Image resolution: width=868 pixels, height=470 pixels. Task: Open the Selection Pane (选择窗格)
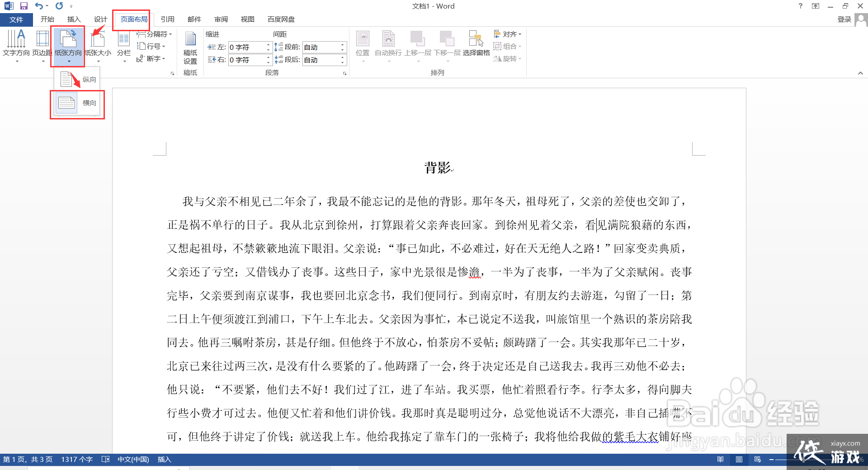tap(476, 44)
